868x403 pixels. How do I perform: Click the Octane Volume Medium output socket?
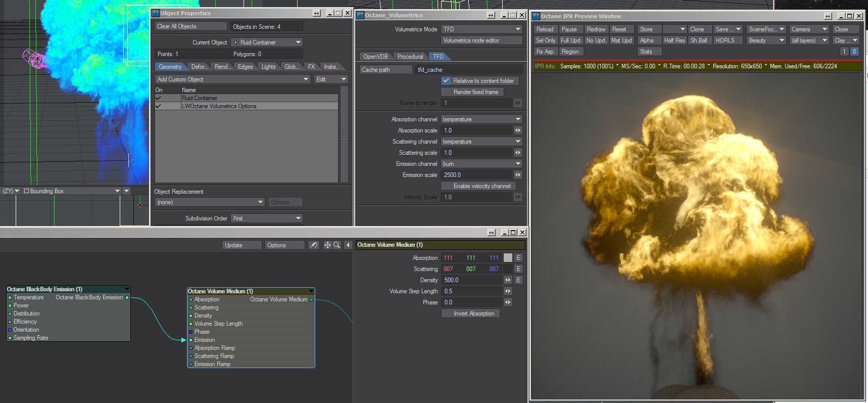[x=311, y=299]
